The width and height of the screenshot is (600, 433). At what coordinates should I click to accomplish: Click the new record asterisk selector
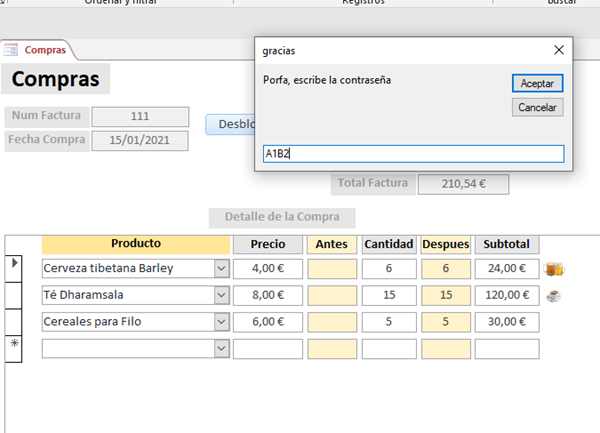pos(14,345)
